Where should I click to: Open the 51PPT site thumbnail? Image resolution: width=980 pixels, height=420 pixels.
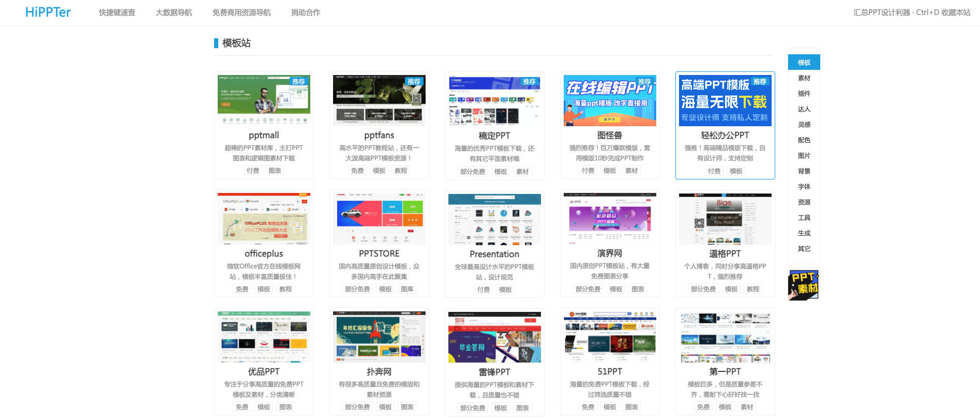pos(610,337)
